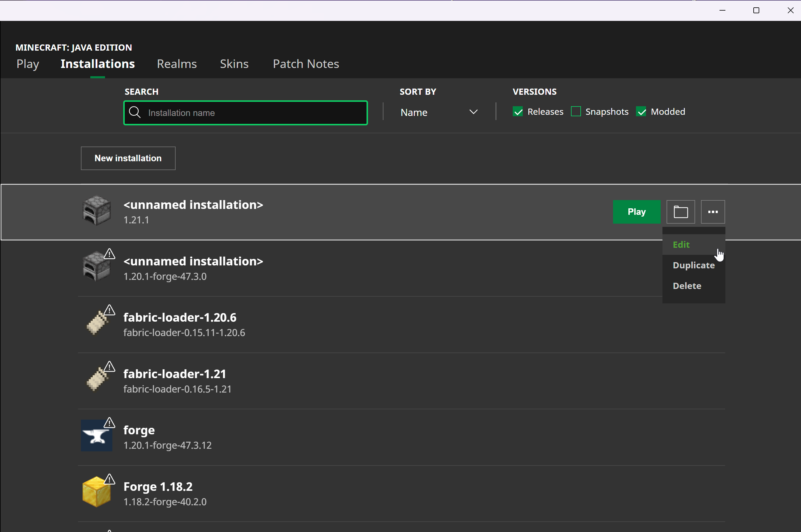This screenshot has height=532, width=801.
Task: Click warning triangle on fabric-loader-1.21
Action: 109,366
